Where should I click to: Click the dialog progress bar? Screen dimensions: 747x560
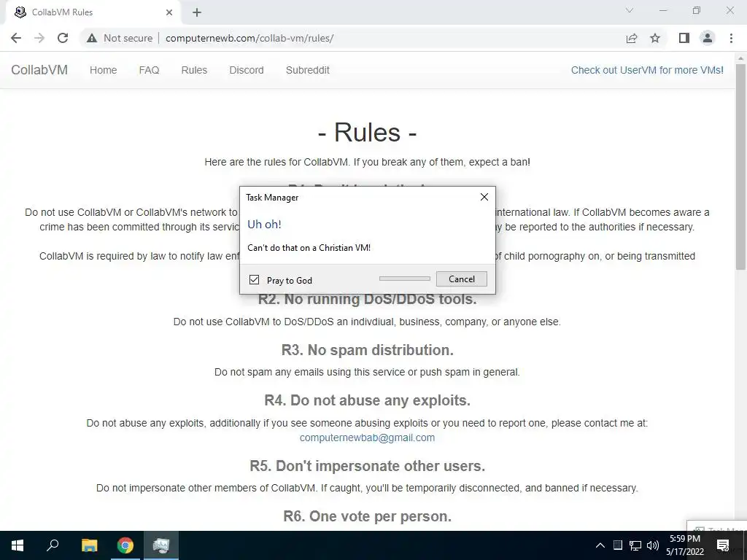(x=404, y=279)
